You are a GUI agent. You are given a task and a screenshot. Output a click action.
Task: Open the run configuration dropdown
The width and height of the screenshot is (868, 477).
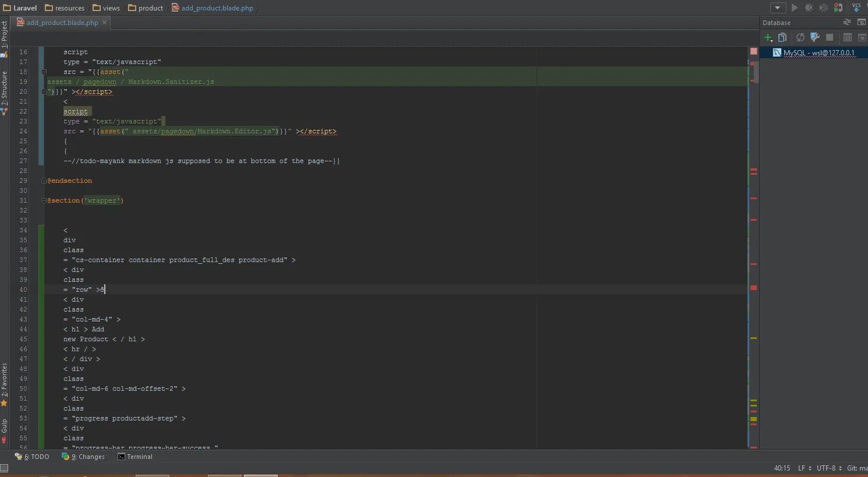point(778,8)
